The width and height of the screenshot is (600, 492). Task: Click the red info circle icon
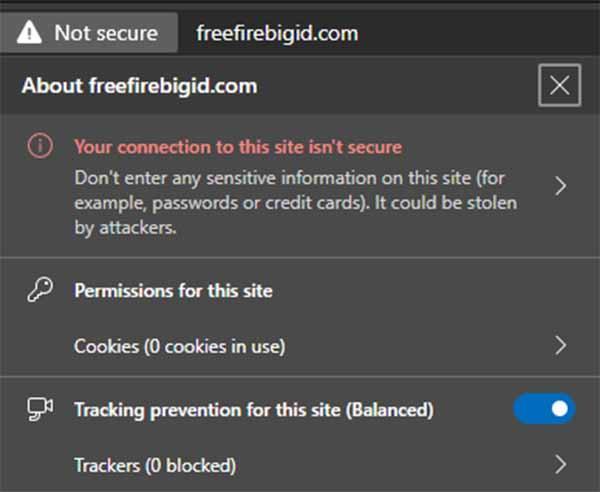pyautogui.click(x=40, y=146)
